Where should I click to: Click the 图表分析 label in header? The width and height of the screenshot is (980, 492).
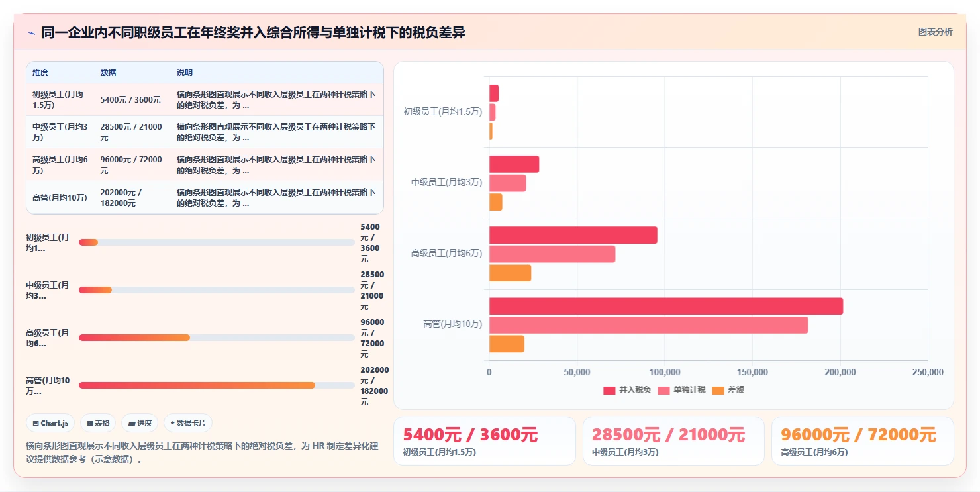pyautogui.click(x=935, y=32)
